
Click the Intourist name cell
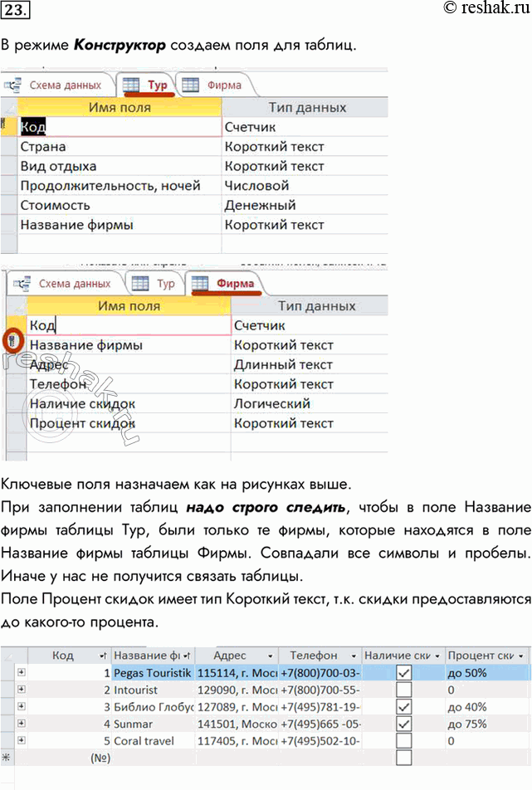153,690
